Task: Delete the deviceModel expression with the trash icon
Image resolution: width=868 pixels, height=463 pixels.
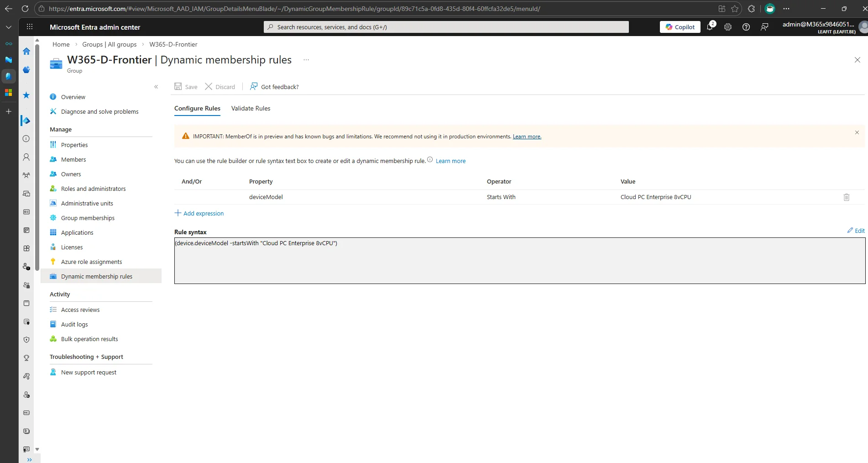Action: coord(847,197)
